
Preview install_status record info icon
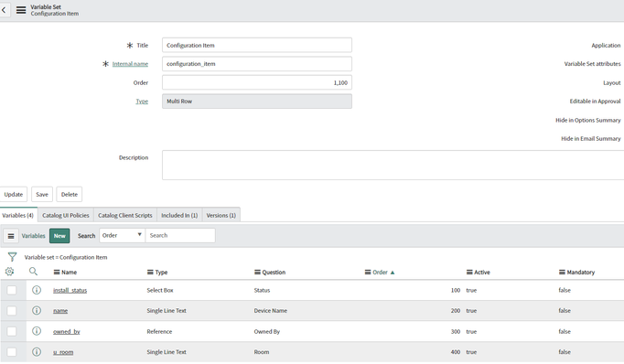37,290
